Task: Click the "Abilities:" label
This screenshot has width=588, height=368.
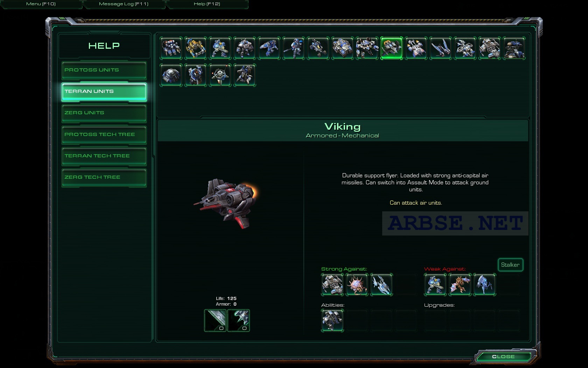Action: (x=333, y=305)
